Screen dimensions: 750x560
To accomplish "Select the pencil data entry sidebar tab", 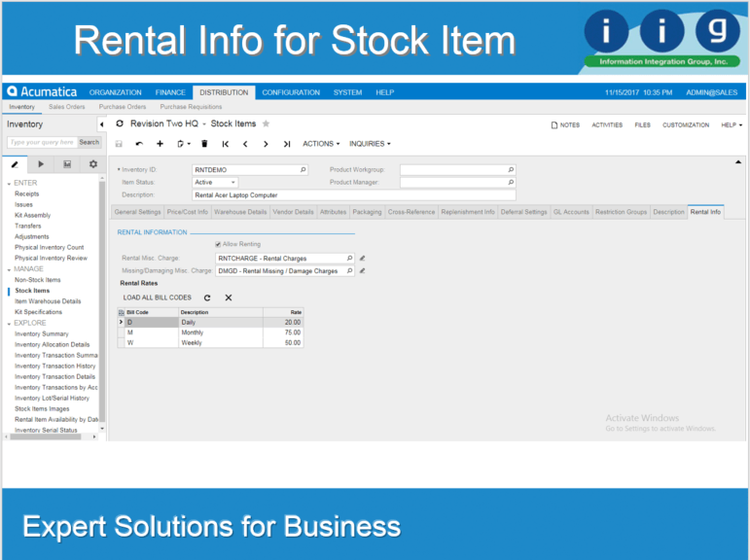I will (15, 164).
